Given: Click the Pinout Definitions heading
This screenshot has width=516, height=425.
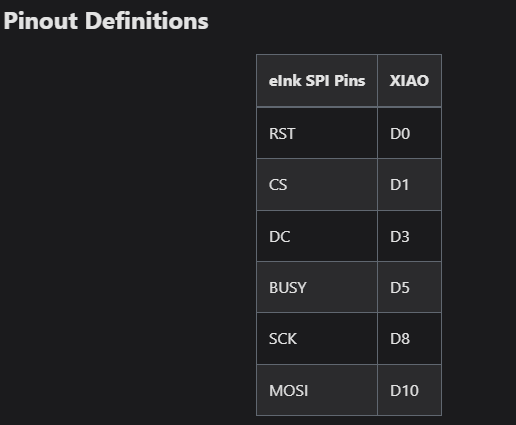Looking at the screenshot, I should pos(106,21).
